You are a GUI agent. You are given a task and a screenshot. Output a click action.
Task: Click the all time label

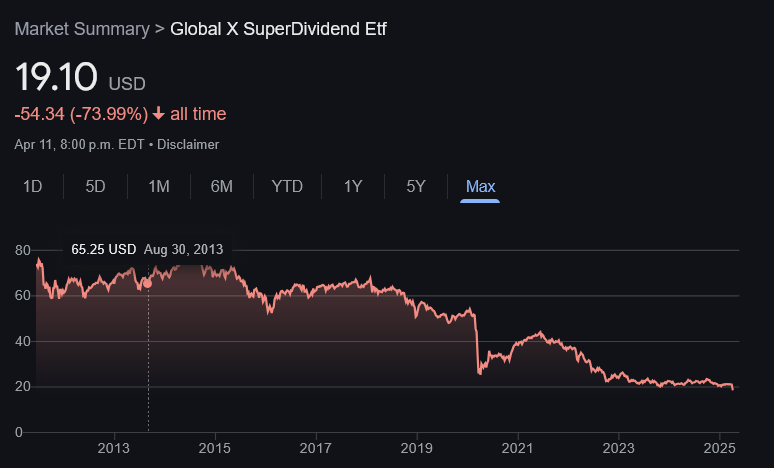[198, 114]
